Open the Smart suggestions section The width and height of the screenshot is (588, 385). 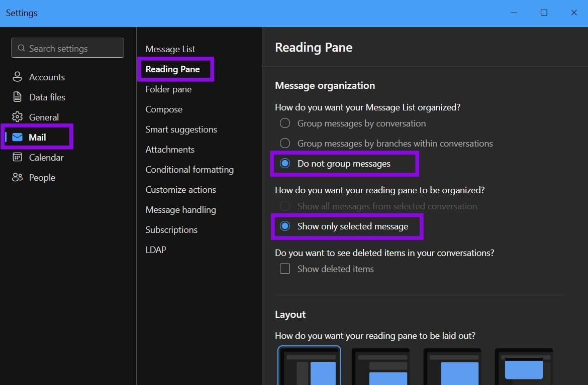pyautogui.click(x=181, y=130)
